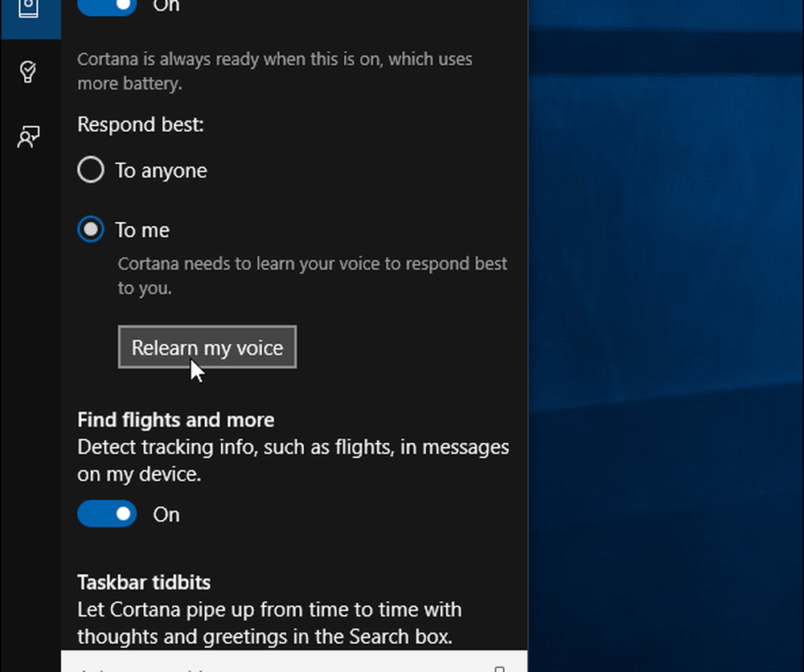
Task: Click the 'Taskbar tidbits' heading
Action: 144,582
